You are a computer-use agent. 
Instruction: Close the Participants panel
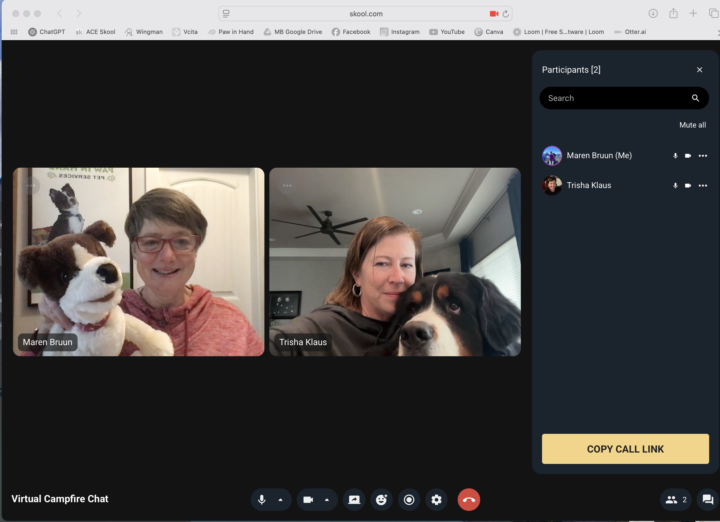[699, 70]
